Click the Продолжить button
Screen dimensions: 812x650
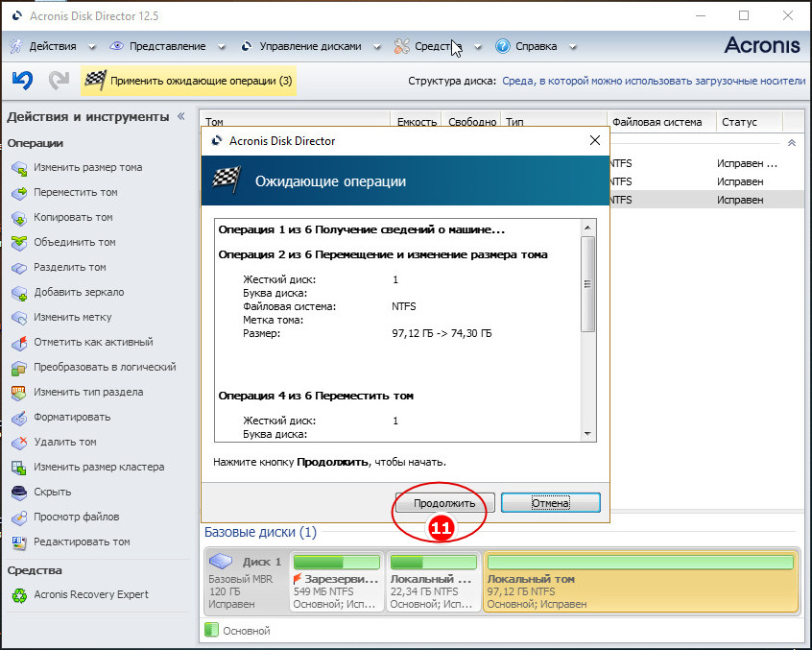(x=444, y=503)
